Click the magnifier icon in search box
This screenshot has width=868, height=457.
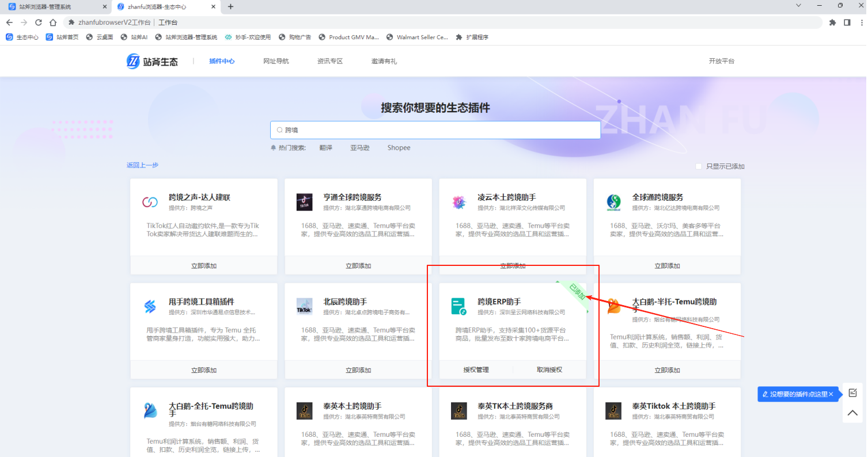[280, 130]
